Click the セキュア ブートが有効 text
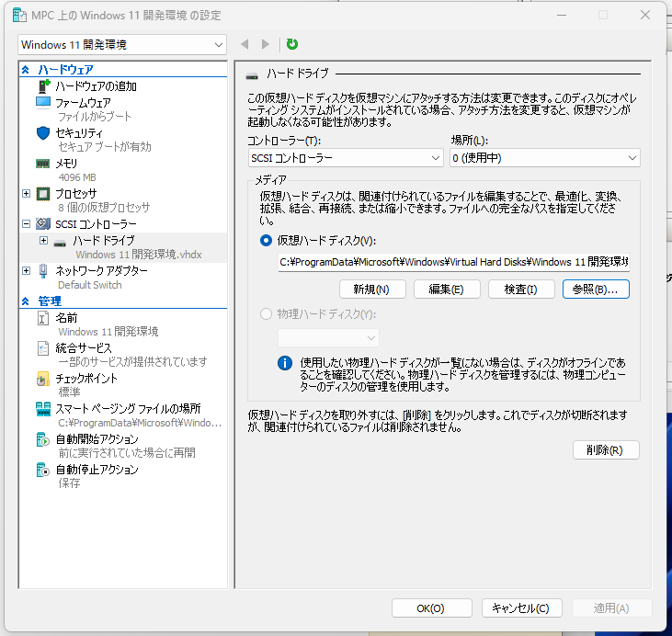672x636 pixels. [105, 147]
